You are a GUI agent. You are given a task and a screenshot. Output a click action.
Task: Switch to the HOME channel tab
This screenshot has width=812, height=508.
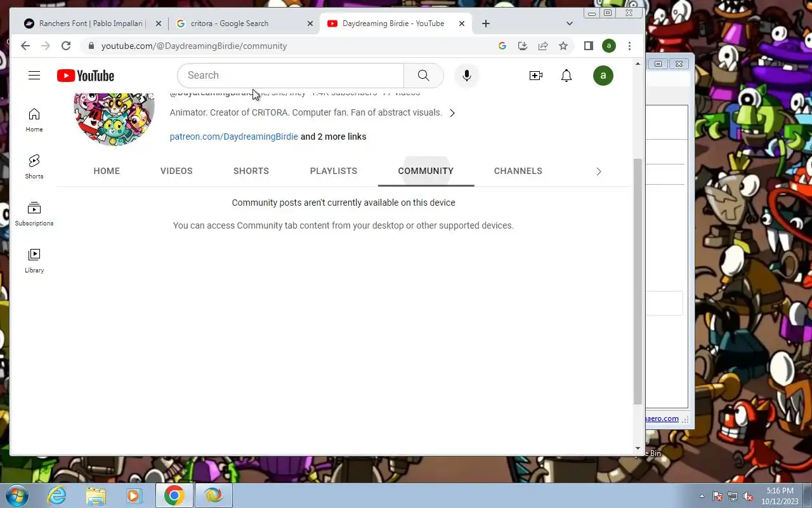[x=107, y=171]
